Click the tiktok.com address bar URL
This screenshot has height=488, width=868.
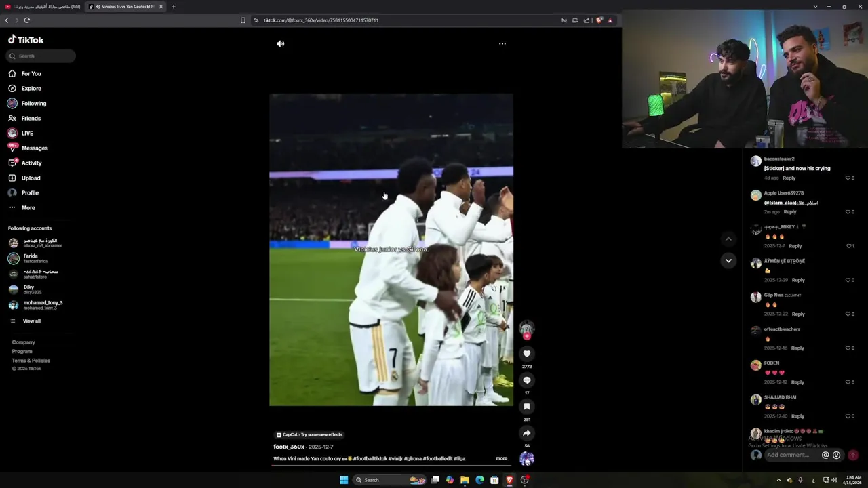[x=321, y=20]
